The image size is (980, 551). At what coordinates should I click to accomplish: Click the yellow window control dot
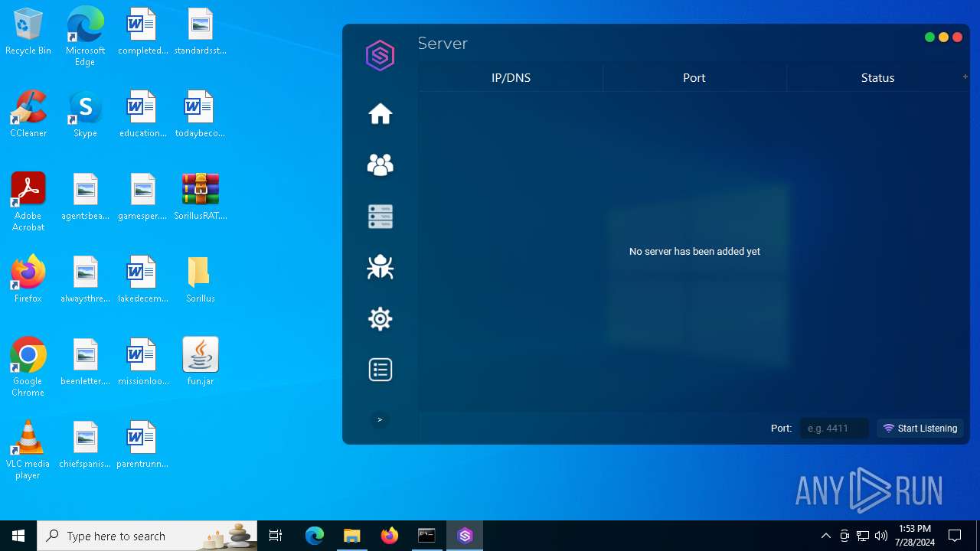click(943, 37)
